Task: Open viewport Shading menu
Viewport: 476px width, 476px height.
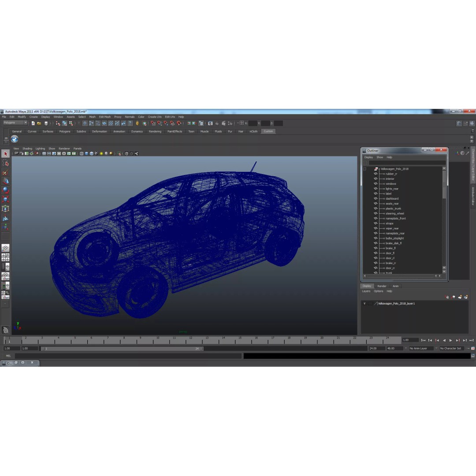Action: pos(27,149)
